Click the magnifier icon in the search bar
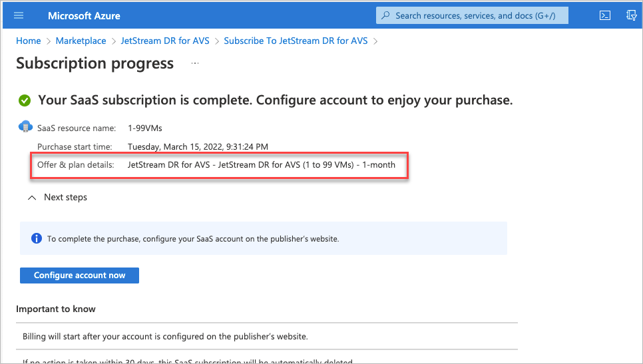This screenshot has width=643, height=364. (386, 15)
